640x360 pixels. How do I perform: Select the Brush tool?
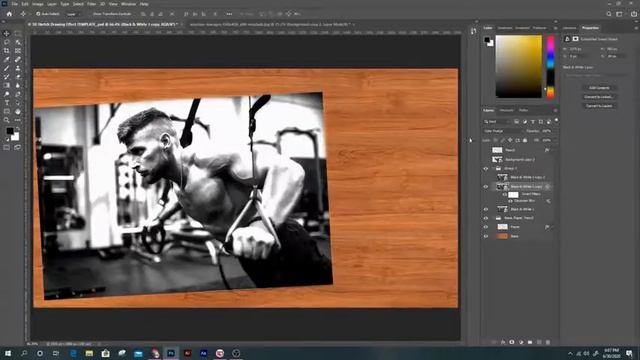[x=7, y=68]
